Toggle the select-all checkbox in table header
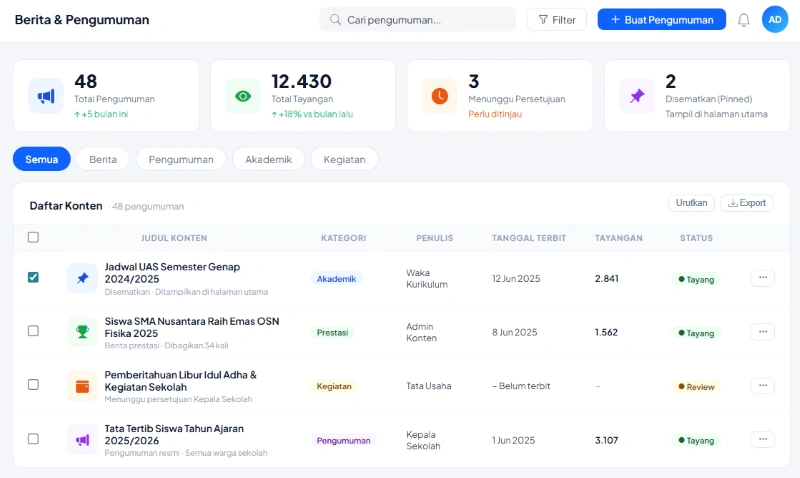Screen dimensions: 800x478 (33, 238)
